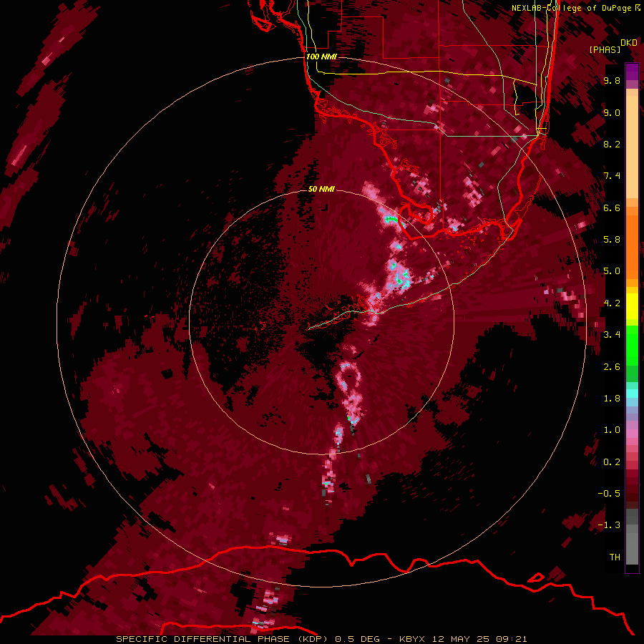Click the '0.2' scale value
644x644 pixels.
[612, 462]
